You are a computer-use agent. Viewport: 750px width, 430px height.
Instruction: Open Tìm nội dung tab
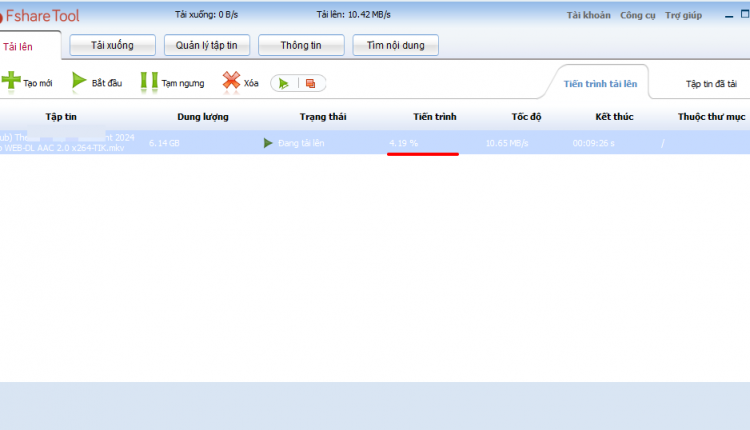[396, 45]
